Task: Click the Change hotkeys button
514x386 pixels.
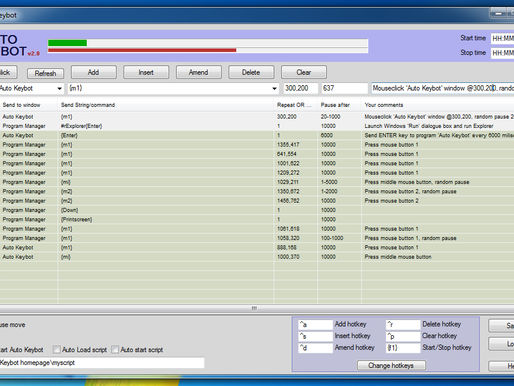Action: point(391,366)
